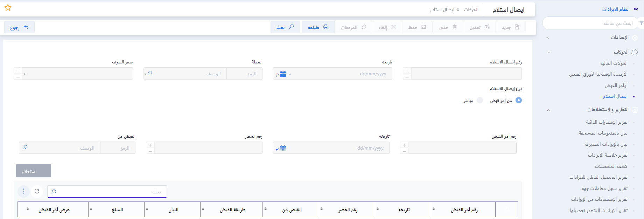This screenshot has width=644, height=219.
Task: Open بيان بالمديونيات المستحقة report
Action: tap(603, 133)
